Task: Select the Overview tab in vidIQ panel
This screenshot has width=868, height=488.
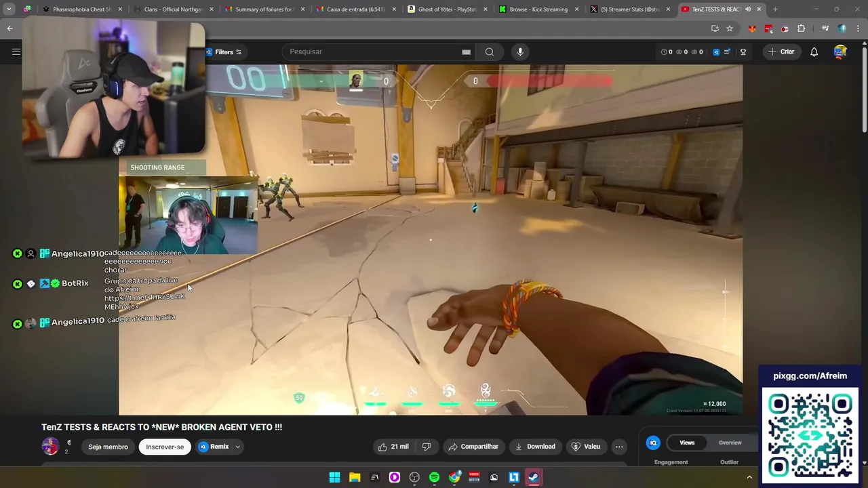Action: coord(730,443)
